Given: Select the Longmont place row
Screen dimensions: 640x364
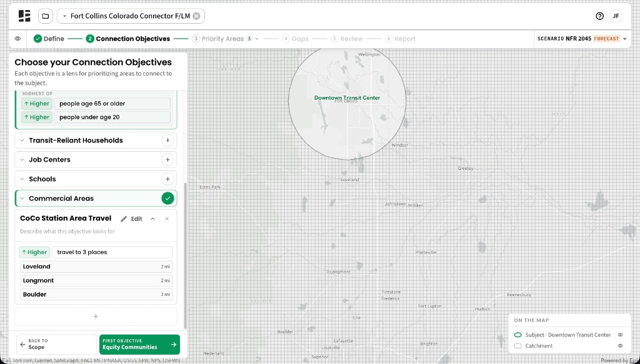Looking at the screenshot, I should pos(96,280).
